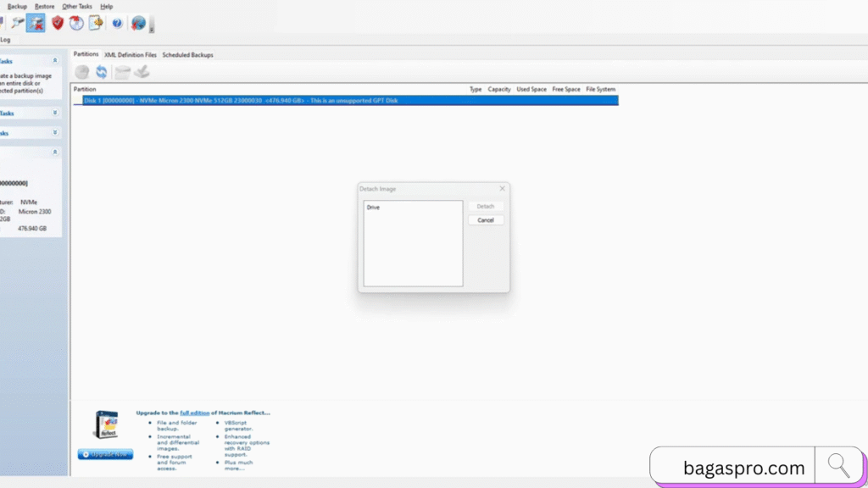The image size is (868, 488).
Task: Click the magnifier icon beside bagaspro.com
Action: (839, 465)
